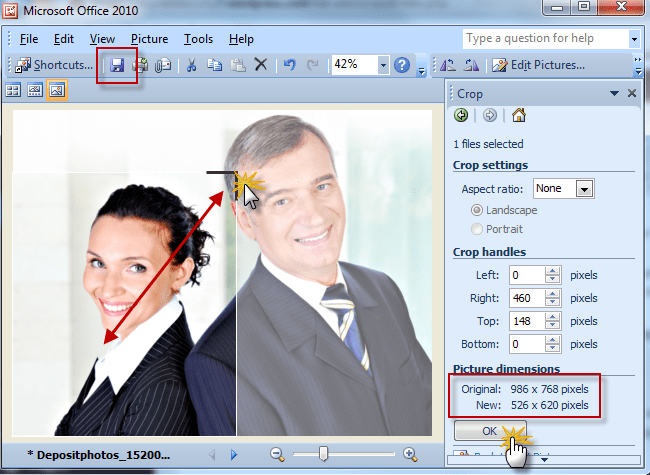Switch to Filmstrip view icon
Image resolution: width=650 pixels, height=475 pixels.
pyautogui.click(x=35, y=90)
